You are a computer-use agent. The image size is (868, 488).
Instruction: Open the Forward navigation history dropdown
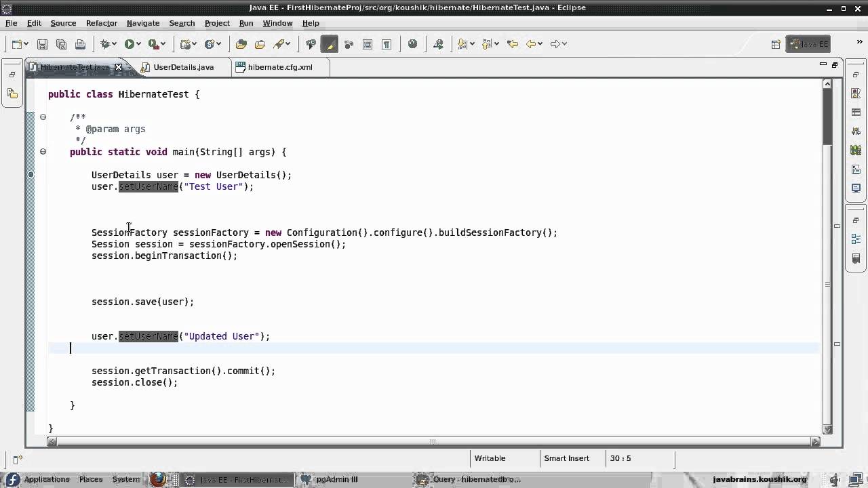click(x=565, y=44)
